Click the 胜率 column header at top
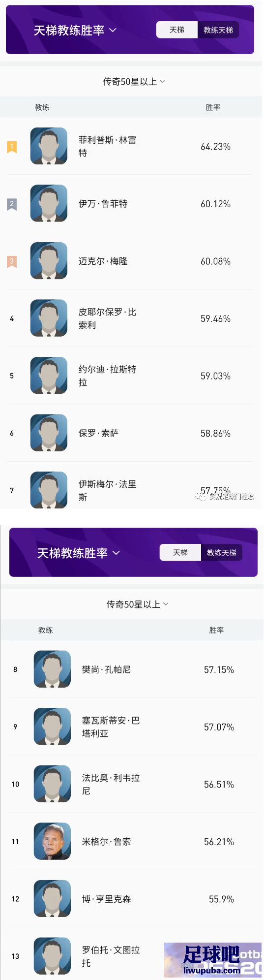Viewport: 264px width, 980px height. pos(213,107)
